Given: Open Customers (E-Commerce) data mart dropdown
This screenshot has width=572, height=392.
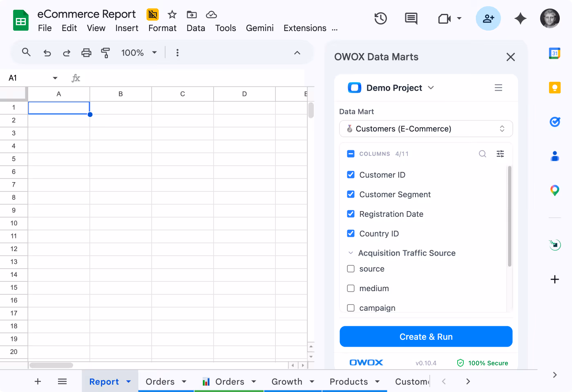Looking at the screenshot, I should [x=426, y=129].
